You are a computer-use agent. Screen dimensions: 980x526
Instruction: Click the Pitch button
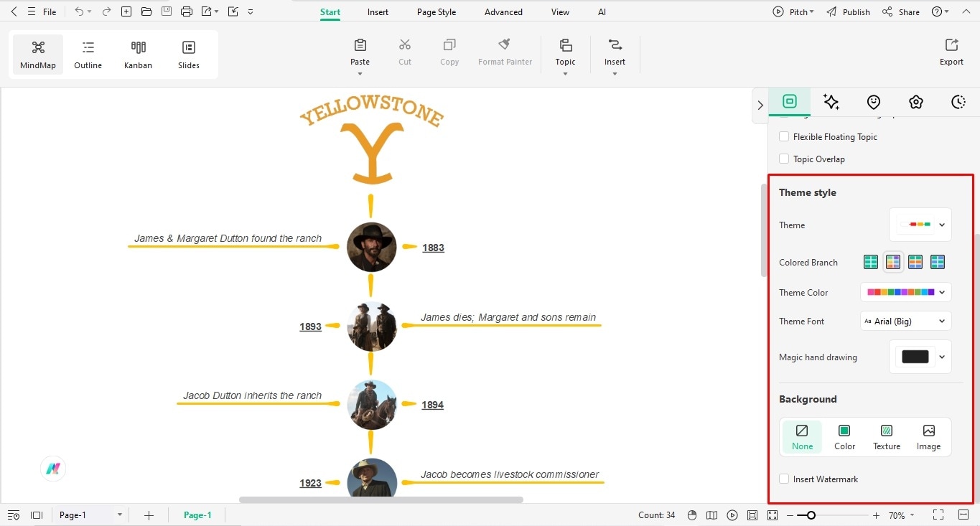pos(793,11)
